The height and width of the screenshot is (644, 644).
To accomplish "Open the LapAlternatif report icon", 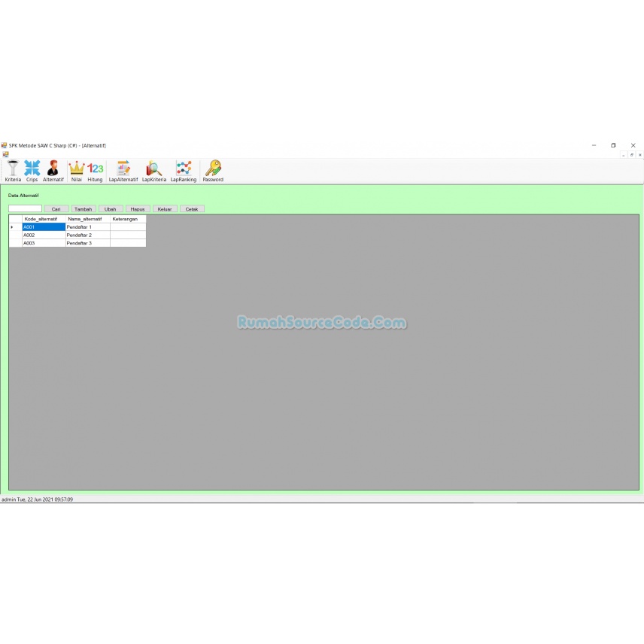I will coord(123,171).
